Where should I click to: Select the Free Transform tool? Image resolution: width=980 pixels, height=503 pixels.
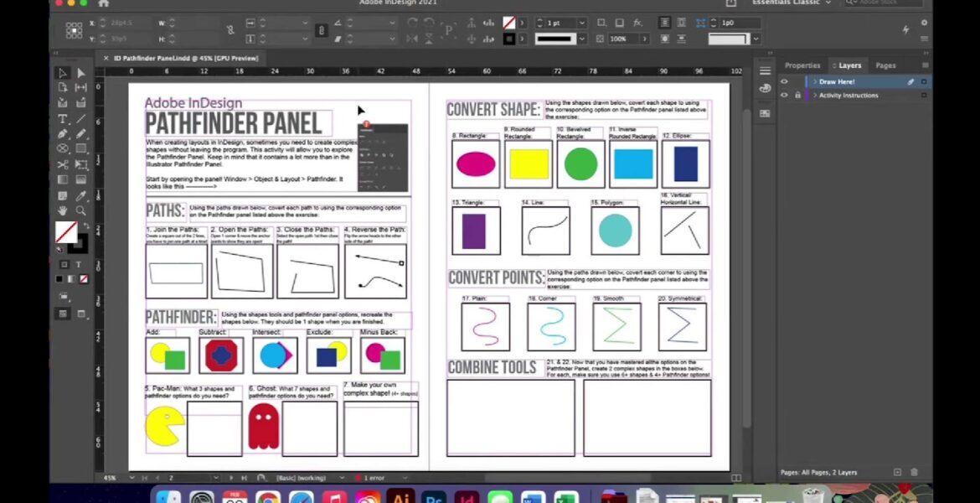pyautogui.click(x=81, y=164)
